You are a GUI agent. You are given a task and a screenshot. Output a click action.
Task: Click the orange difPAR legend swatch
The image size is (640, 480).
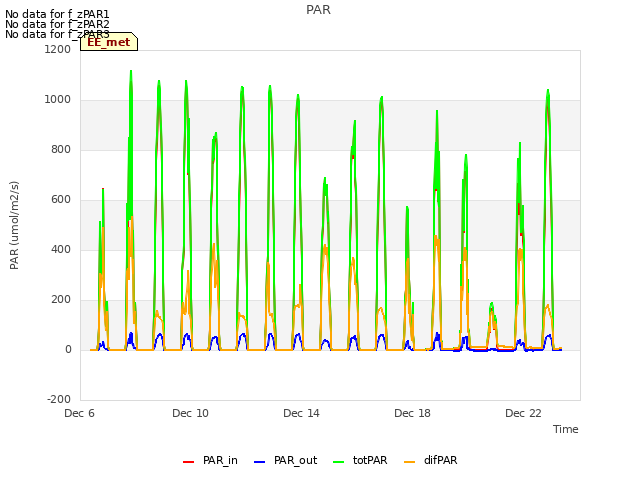(409, 462)
